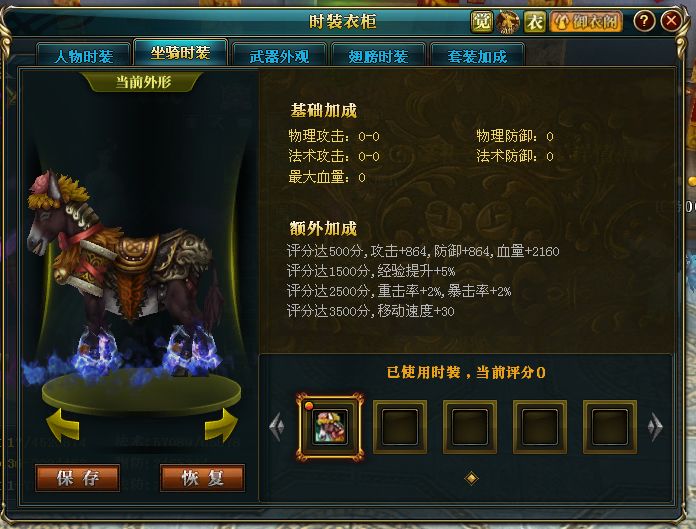Select the equipped mount fashion thumbnail

point(330,427)
